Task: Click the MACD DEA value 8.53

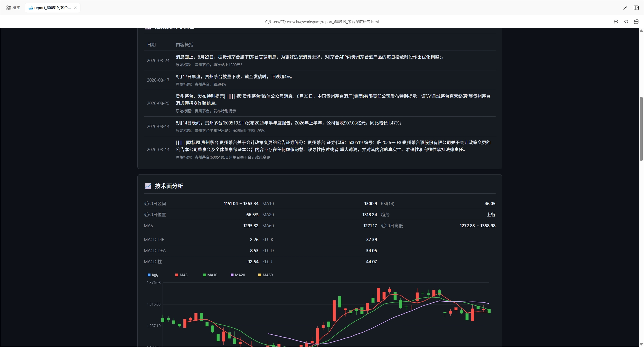Action: 254,251
